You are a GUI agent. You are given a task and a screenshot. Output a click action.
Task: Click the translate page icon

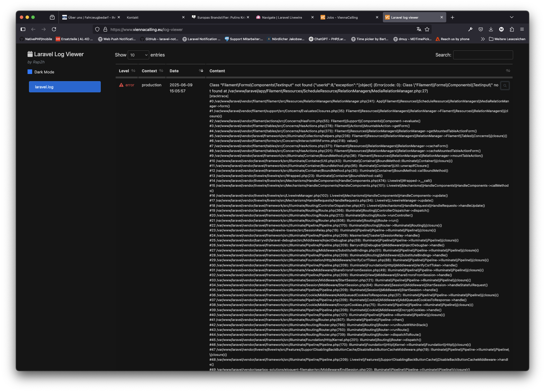pos(419,29)
